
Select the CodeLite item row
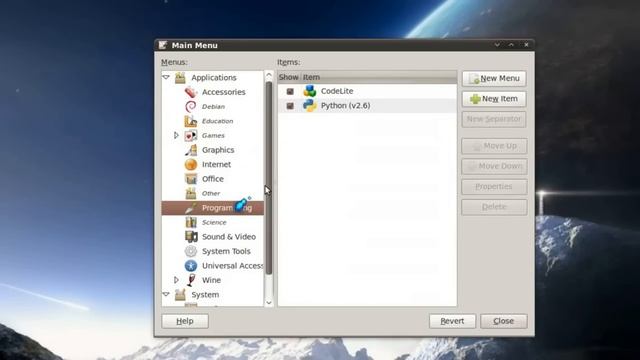click(x=367, y=91)
